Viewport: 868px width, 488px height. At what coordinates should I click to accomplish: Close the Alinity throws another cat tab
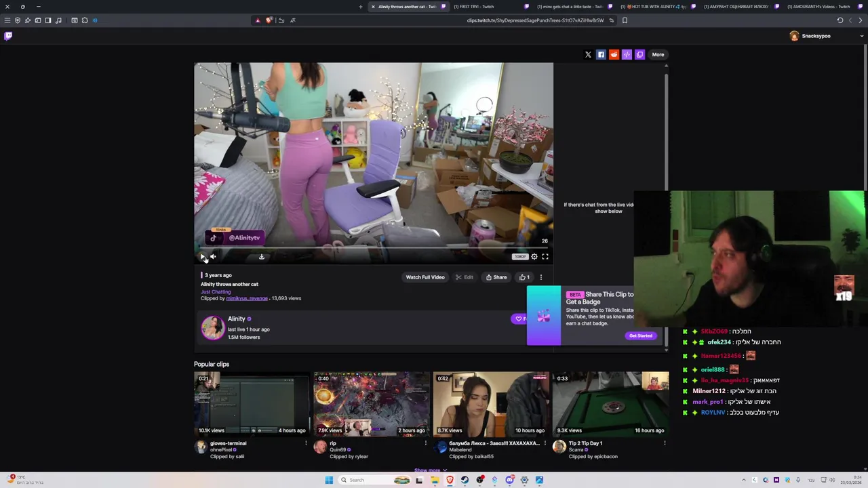[x=373, y=7]
